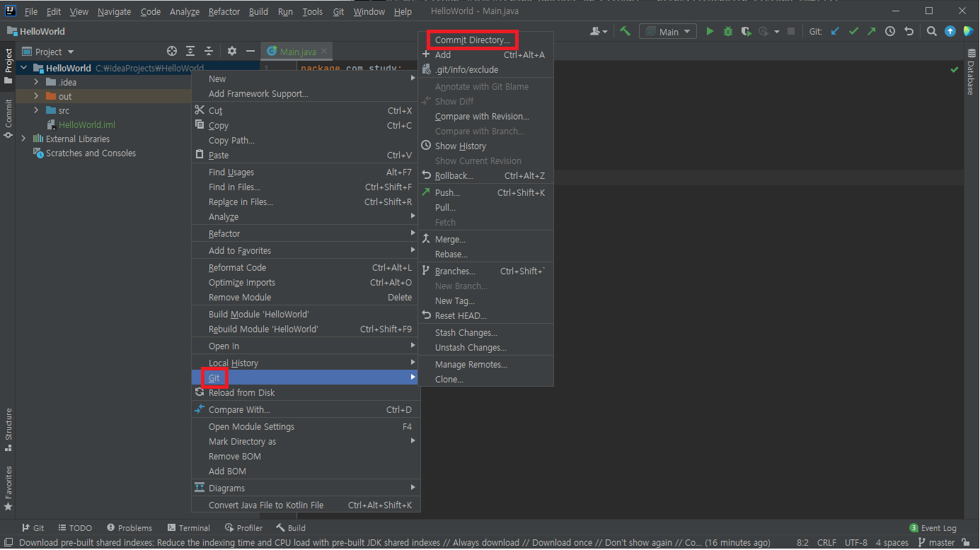Click the Git Update Project blue arrow
This screenshot has width=980, height=550.
(x=836, y=31)
